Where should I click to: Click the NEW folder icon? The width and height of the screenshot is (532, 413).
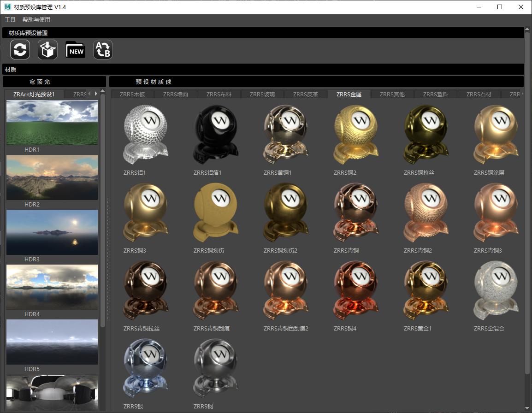point(76,50)
